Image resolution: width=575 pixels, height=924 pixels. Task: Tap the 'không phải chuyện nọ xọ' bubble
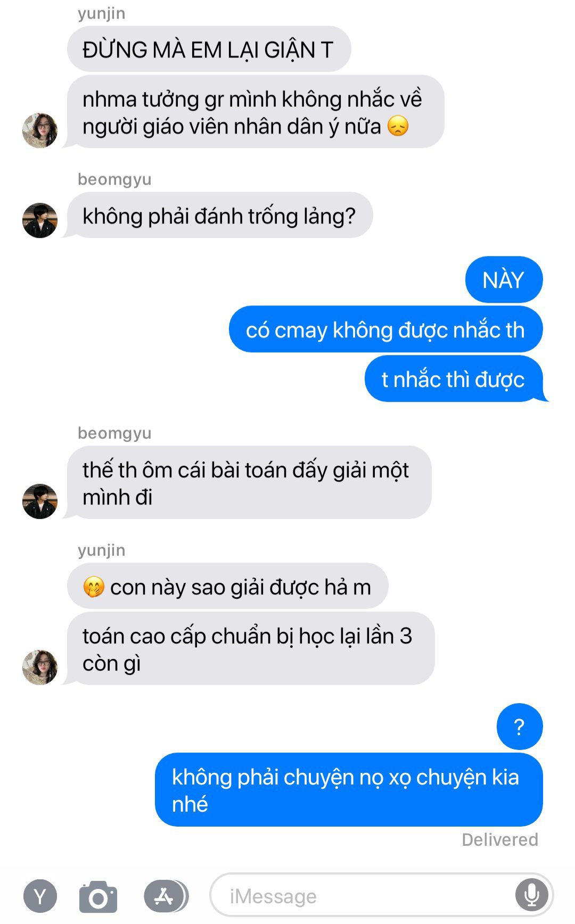(349, 790)
